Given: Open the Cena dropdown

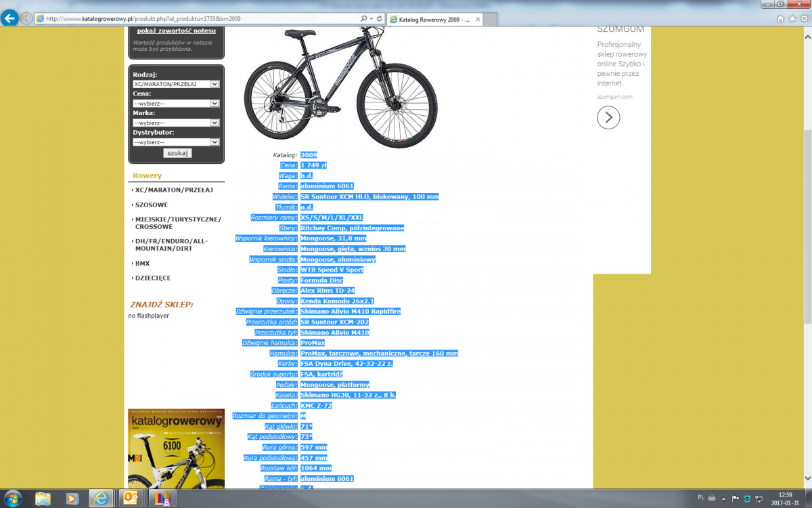Looking at the screenshot, I should click(x=177, y=104).
